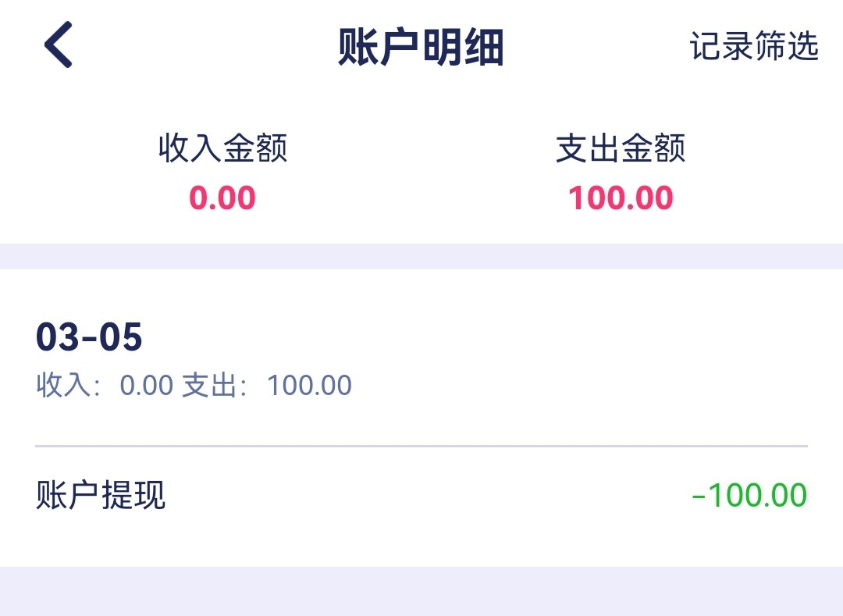Tap the gray band above 03-05 section

(421, 256)
